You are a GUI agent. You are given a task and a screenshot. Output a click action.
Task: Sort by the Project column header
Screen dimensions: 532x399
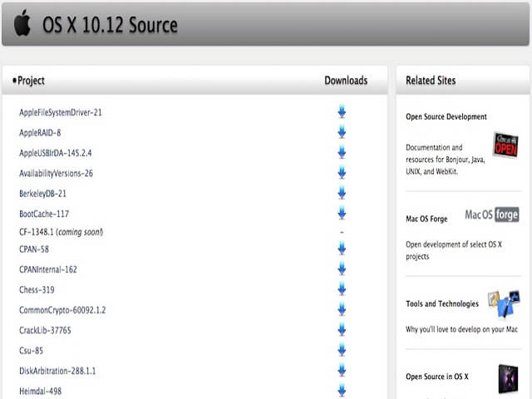[x=29, y=81]
